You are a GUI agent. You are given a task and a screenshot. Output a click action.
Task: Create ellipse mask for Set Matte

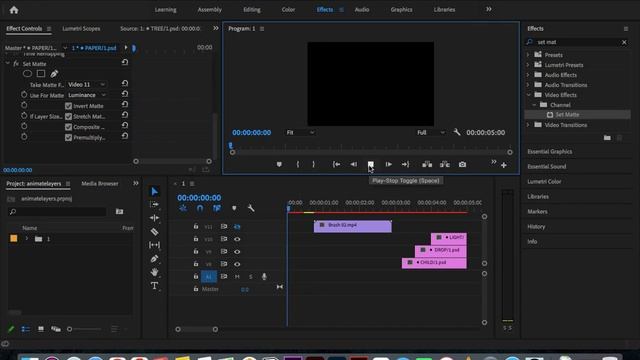[x=27, y=74]
